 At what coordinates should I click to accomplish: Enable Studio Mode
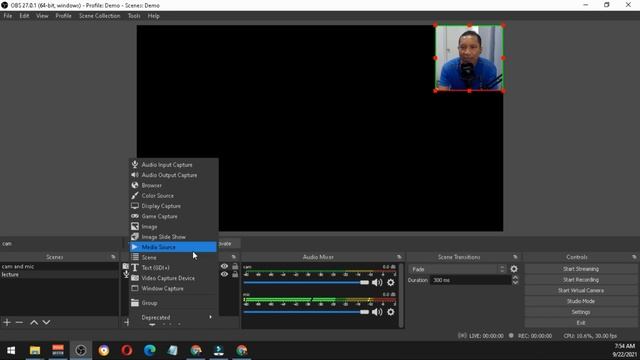tap(581, 301)
